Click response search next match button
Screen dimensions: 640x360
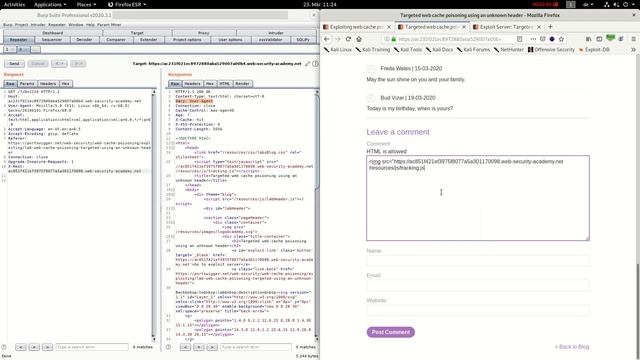coord(212,347)
